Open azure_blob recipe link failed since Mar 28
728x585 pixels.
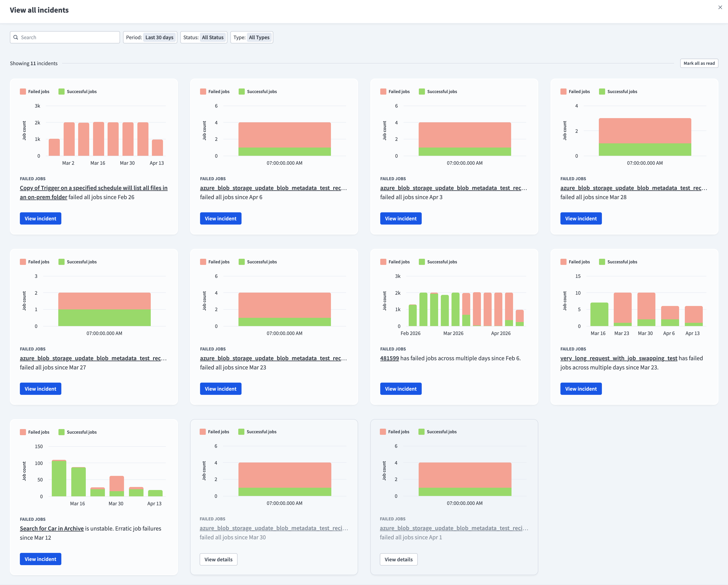(x=634, y=188)
